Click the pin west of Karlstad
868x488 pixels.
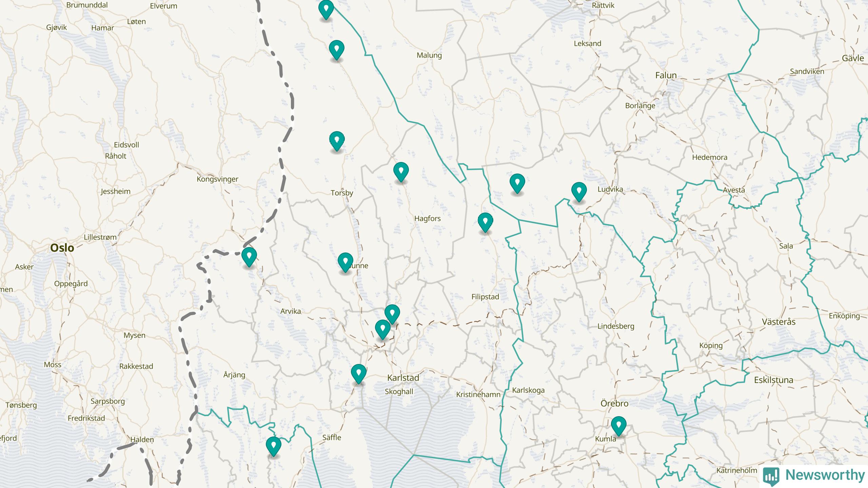point(358,373)
